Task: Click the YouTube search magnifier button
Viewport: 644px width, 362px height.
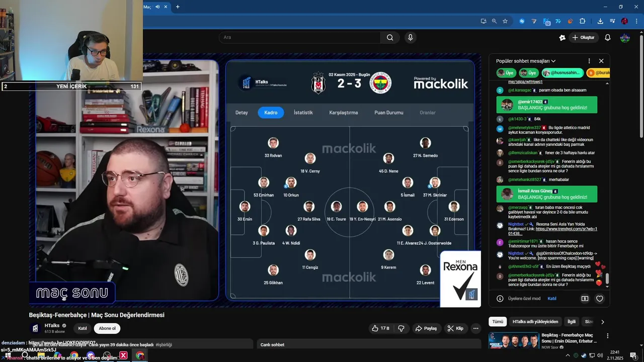Action: click(x=390, y=37)
